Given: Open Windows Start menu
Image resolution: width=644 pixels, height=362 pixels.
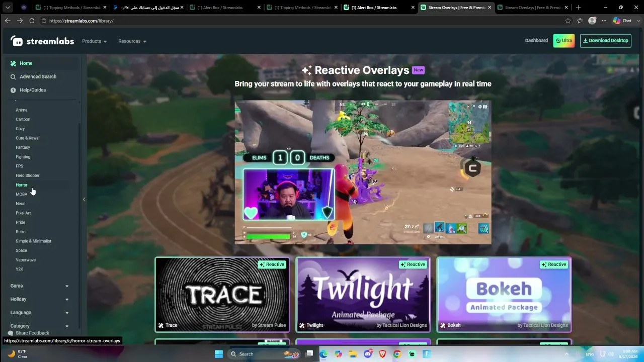Looking at the screenshot, I should [x=219, y=354].
